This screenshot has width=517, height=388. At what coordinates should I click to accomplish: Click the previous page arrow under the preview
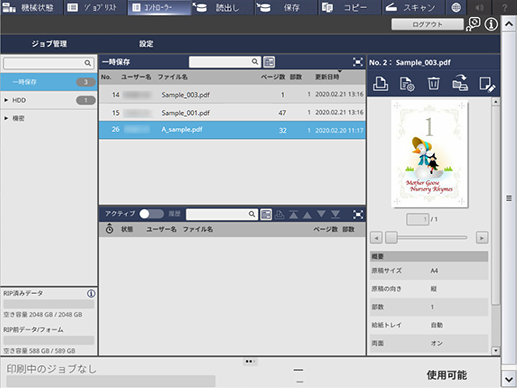376,238
